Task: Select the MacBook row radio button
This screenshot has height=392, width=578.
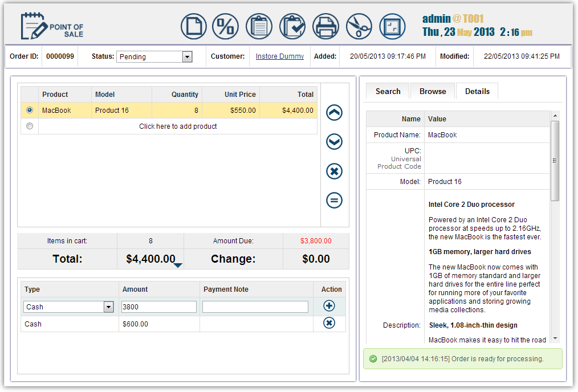Action: pyautogui.click(x=30, y=110)
